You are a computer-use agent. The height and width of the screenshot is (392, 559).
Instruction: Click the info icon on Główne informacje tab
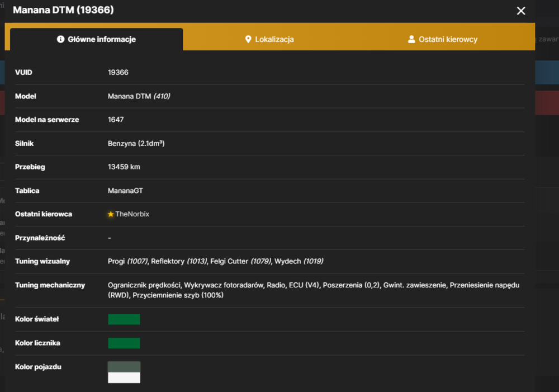(60, 39)
